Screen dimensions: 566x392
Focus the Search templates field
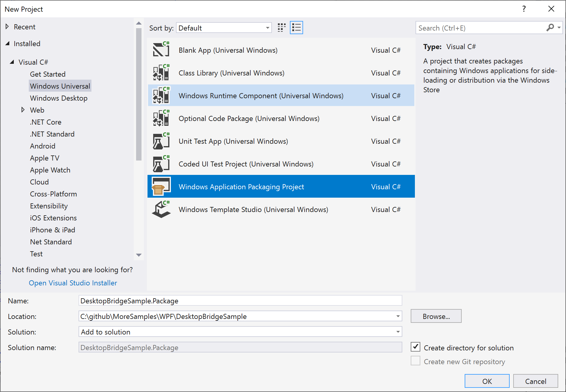(x=481, y=28)
